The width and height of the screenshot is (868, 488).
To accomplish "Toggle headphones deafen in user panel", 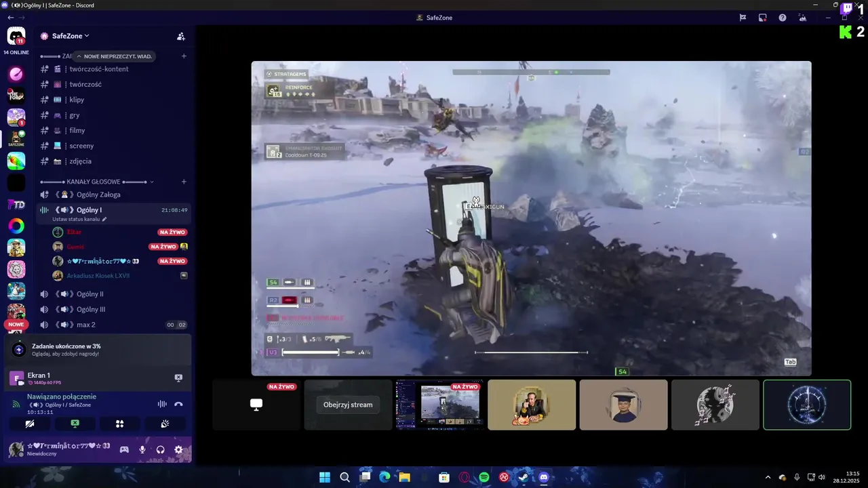I will 161,449.
